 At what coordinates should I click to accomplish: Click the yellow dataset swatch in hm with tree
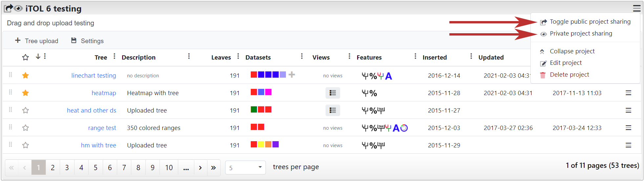261,144
